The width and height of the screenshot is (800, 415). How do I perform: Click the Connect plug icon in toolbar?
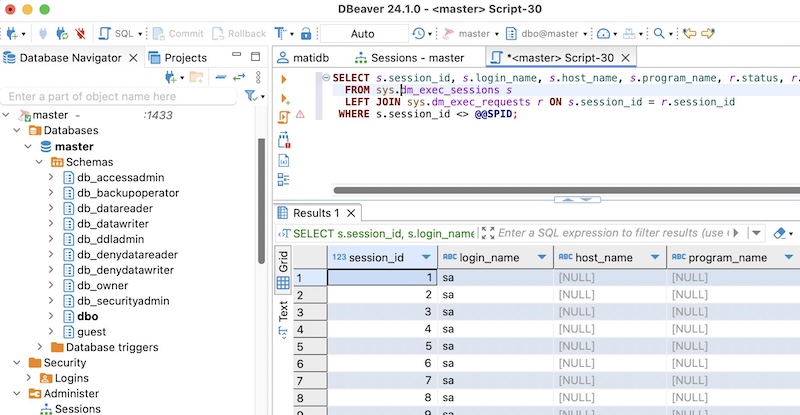point(43,34)
